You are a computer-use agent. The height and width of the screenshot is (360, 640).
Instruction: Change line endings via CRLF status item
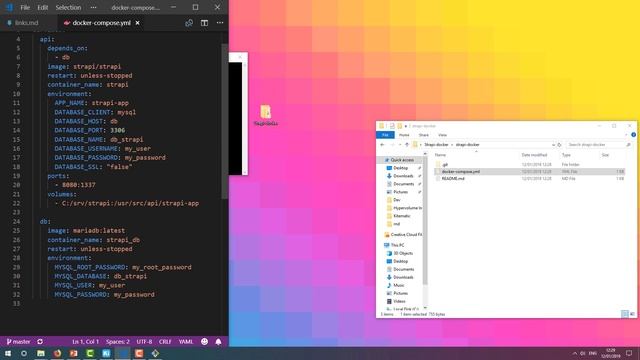pyautogui.click(x=165, y=342)
